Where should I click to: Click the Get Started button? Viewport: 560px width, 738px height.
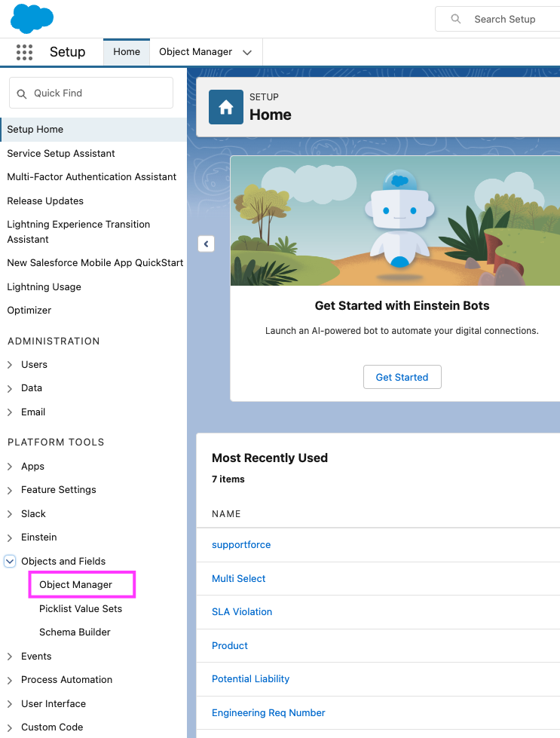tap(402, 377)
